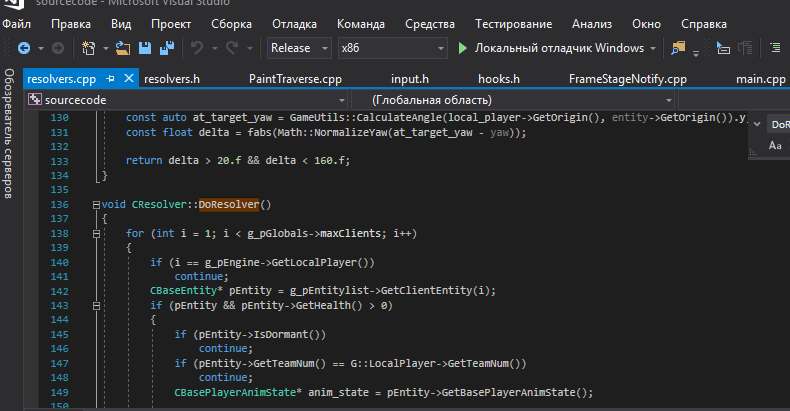Click the Navigate Backward arrow icon
Viewport: 790px width, 411px height.
pyautogui.click(x=23, y=48)
